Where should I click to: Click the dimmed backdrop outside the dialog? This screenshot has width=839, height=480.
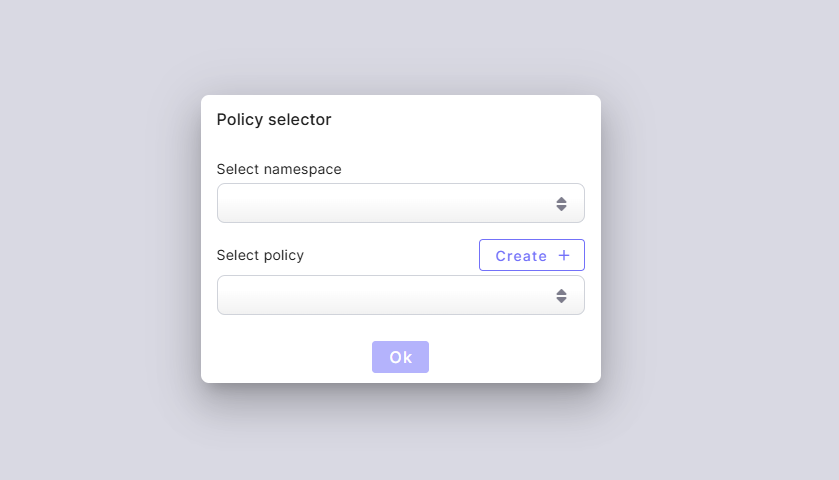click(x=100, y=240)
